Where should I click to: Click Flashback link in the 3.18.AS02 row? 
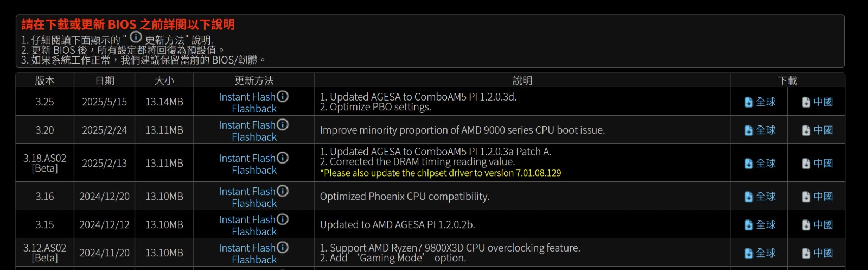point(254,170)
